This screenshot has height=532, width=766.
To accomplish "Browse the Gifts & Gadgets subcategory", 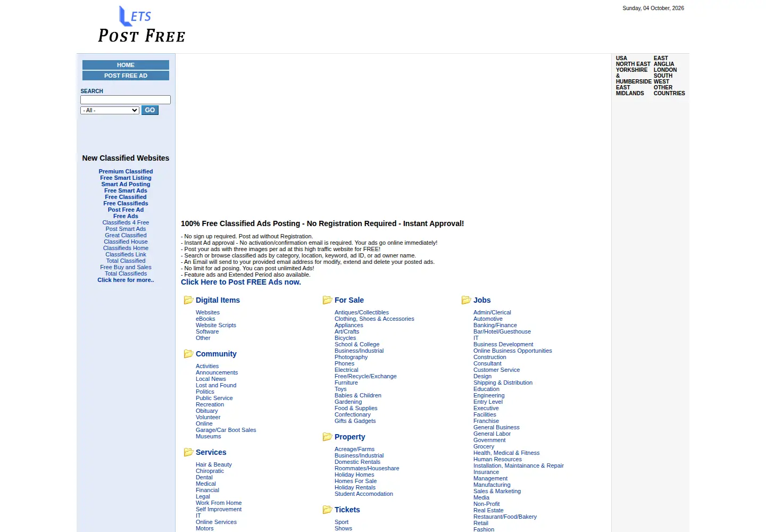I will click(x=355, y=421).
